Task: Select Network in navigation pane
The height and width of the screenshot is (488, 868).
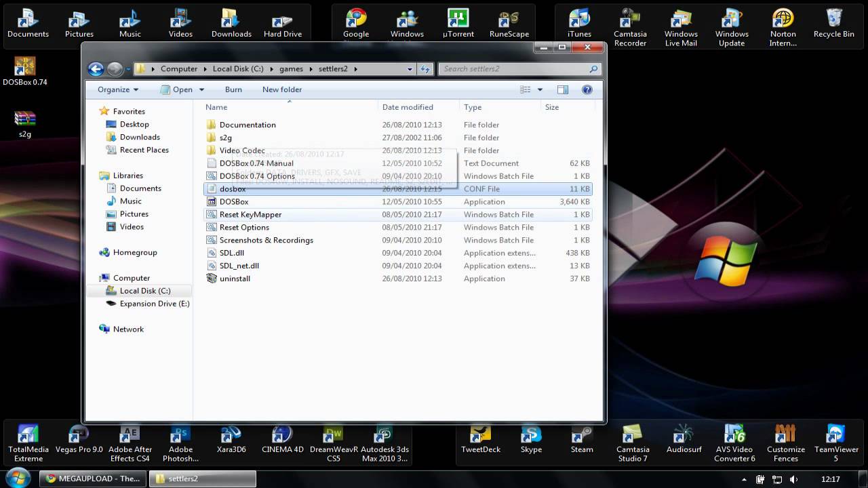Action: (121, 329)
